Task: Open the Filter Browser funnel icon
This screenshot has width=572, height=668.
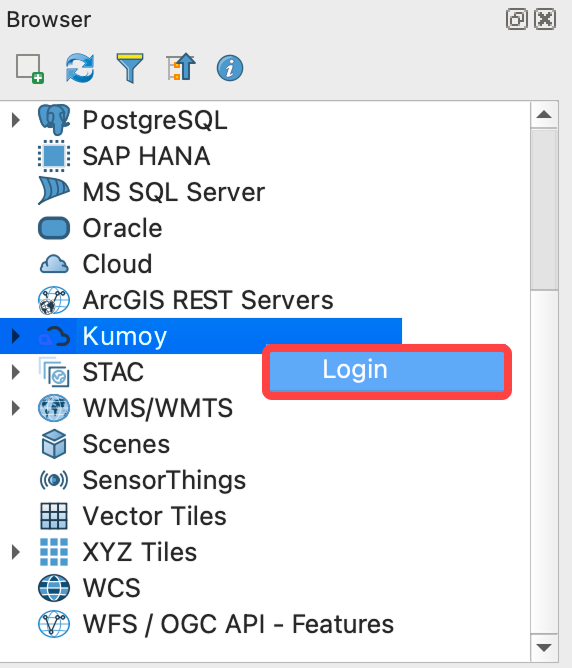Action: tap(130, 68)
